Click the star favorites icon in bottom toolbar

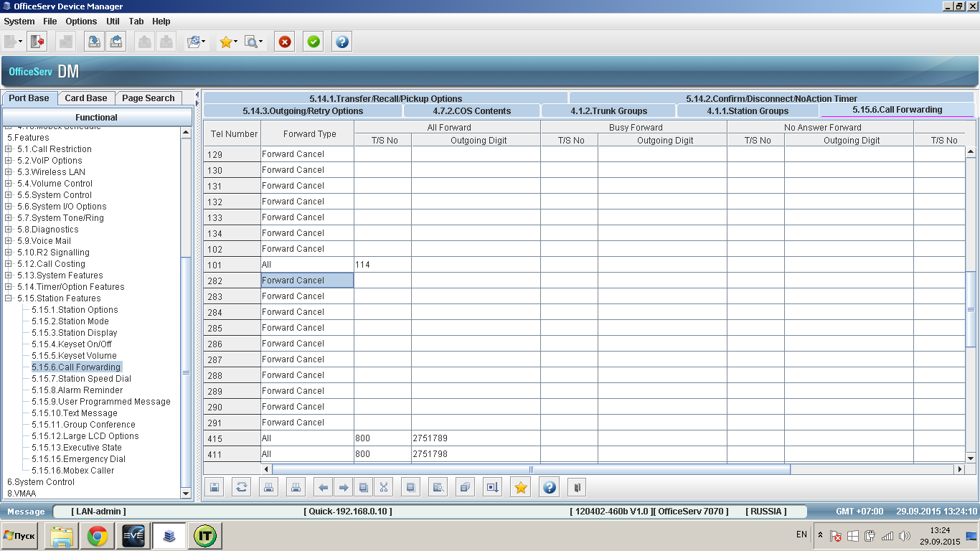(521, 488)
